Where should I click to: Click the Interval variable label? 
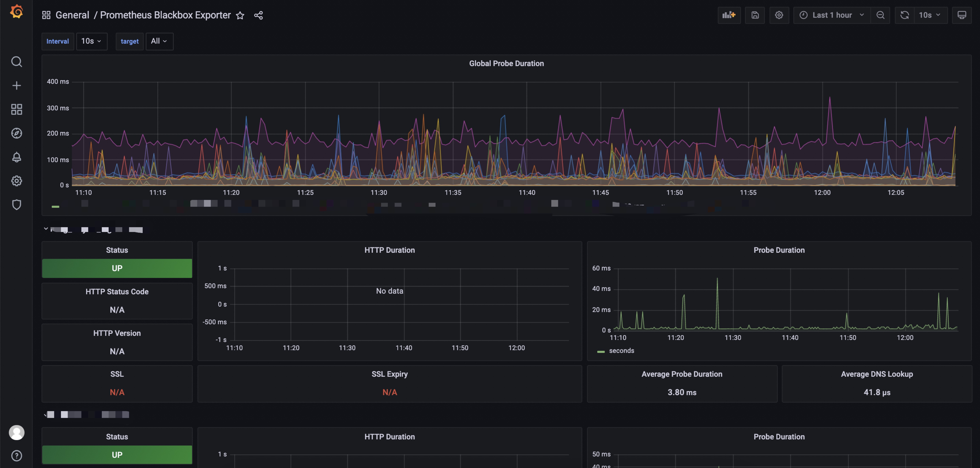(x=58, y=41)
